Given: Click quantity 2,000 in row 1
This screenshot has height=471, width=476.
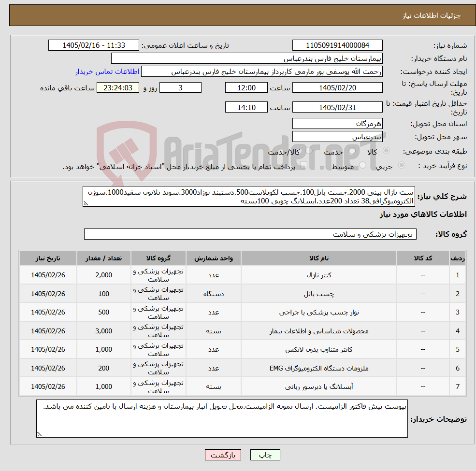Looking at the screenshot, I should click(x=103, y=275).
